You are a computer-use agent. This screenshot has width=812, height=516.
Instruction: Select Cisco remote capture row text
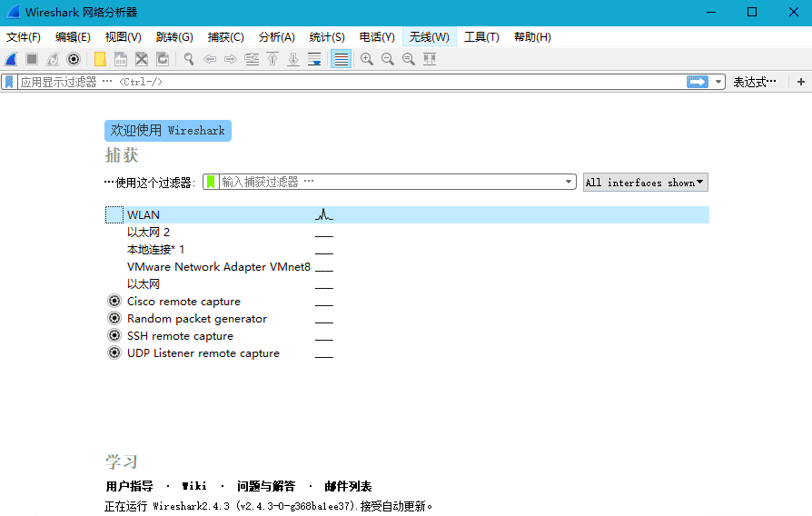183,301
